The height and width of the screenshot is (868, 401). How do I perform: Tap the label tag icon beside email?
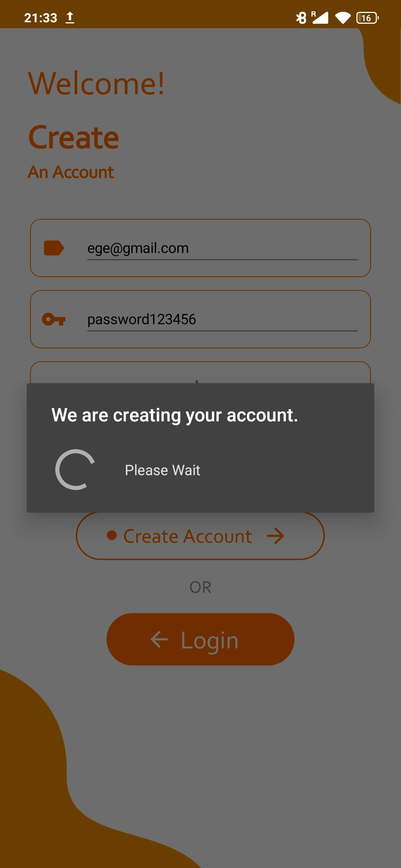(x=54, y=248)
